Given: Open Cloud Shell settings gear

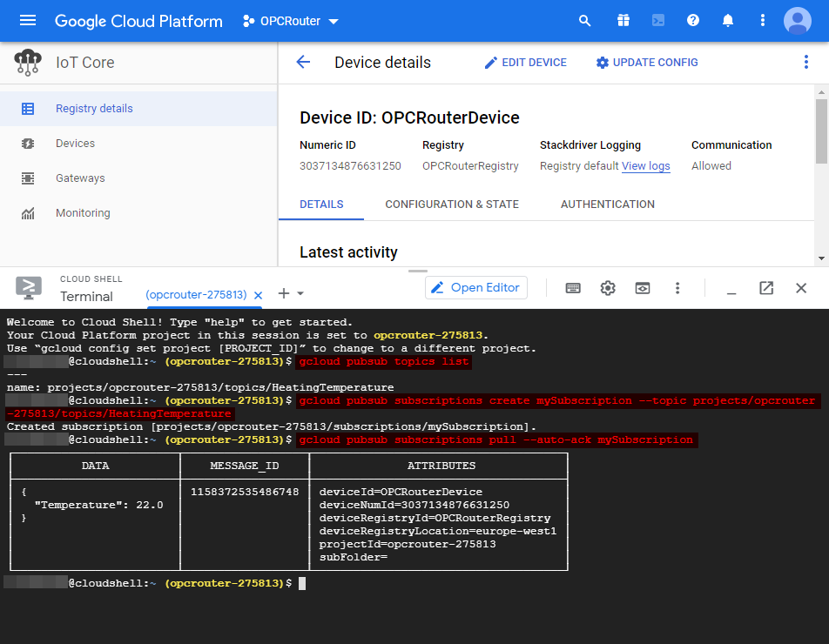Looking at the screenshot, I should (608, 288).
